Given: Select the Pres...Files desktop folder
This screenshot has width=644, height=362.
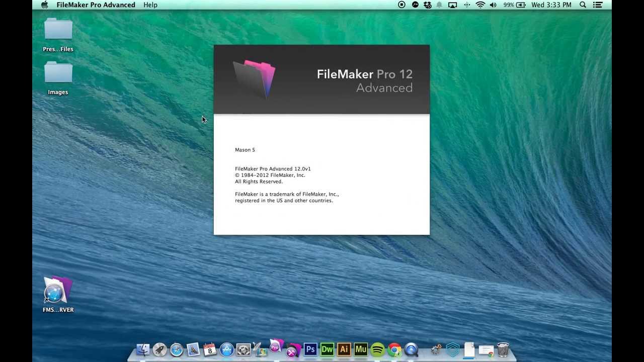Looking at the screenshot, I should (58, 35).
